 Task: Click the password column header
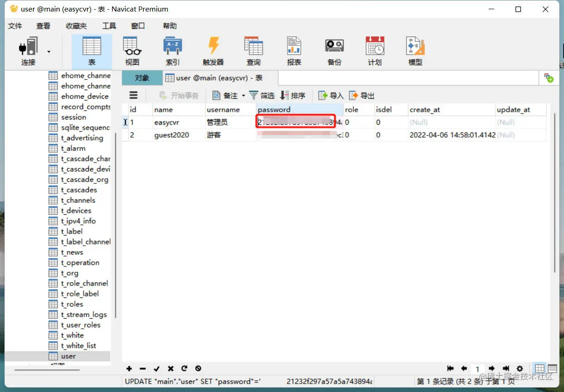(300, 109)
